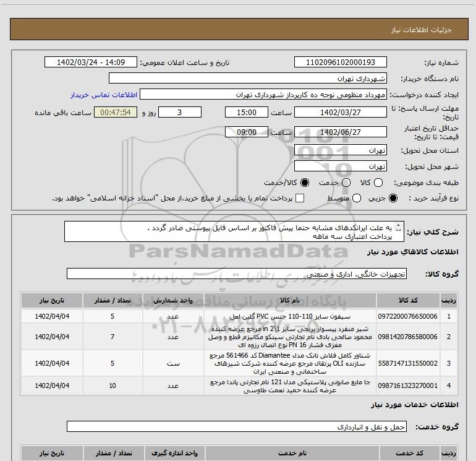Click the شناور کامل فلاش تانک item name
This screenshot has width=476, height=461.
click(x=290, y=363)
